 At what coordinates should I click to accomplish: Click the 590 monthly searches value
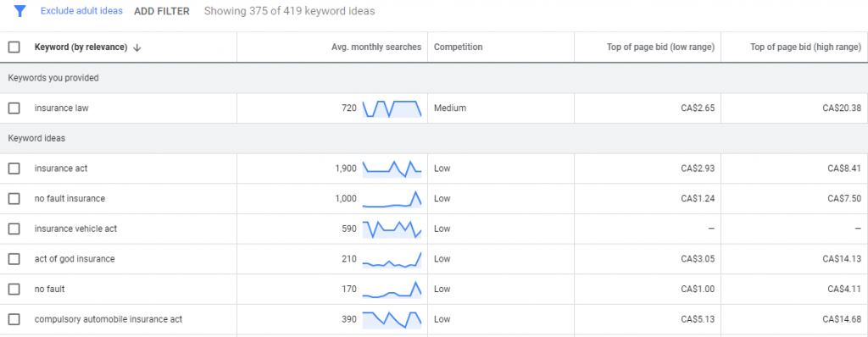[x=349, y=229]
